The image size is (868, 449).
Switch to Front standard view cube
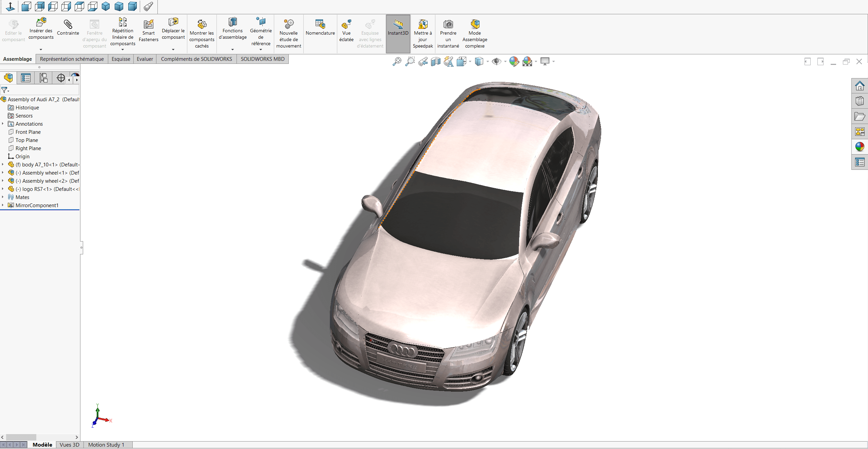pyautogui.click(x=26, y=6)
